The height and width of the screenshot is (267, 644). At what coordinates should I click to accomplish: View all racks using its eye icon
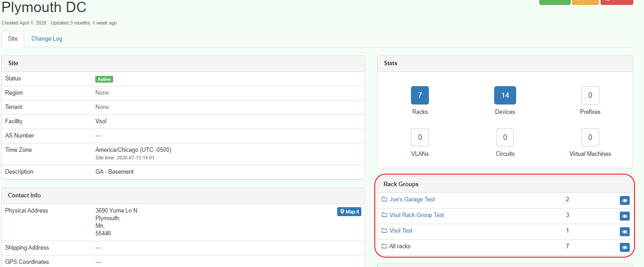click(x=625, y=247)
